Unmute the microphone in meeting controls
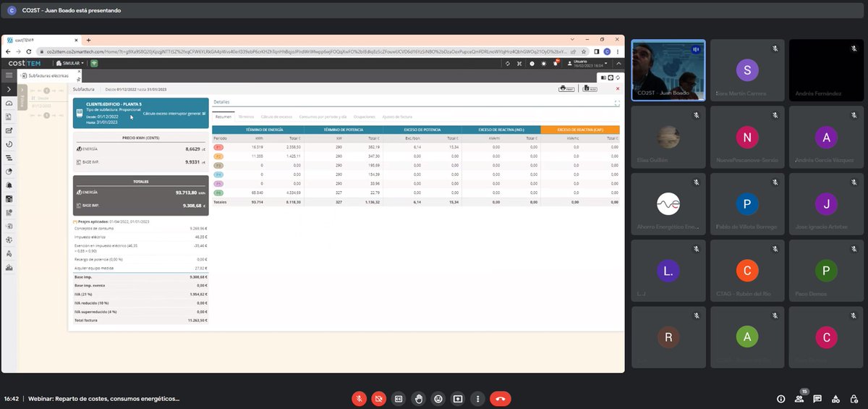This screenshot has width=868, height=409. (359, 398)
